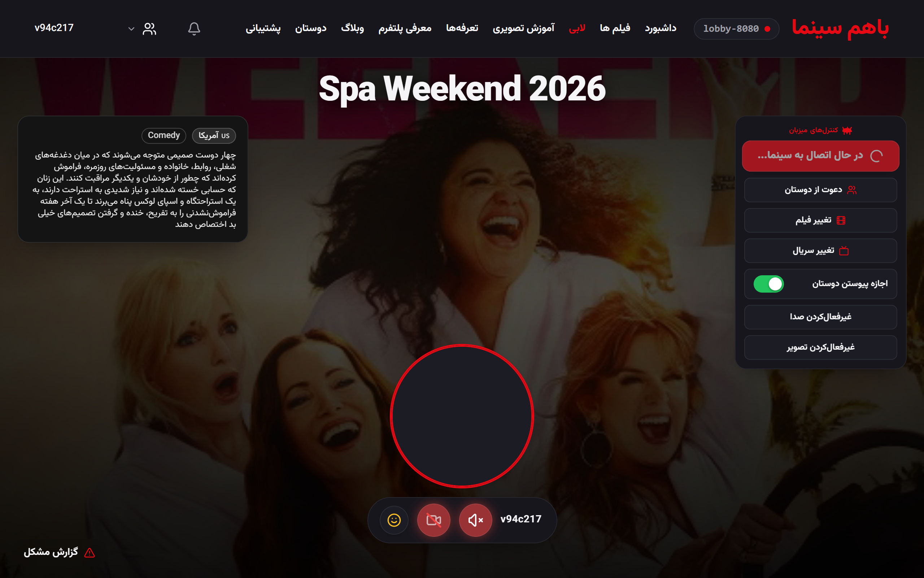Go to داشبورد menu item
The image size is (924, 578).
(661, 28)
